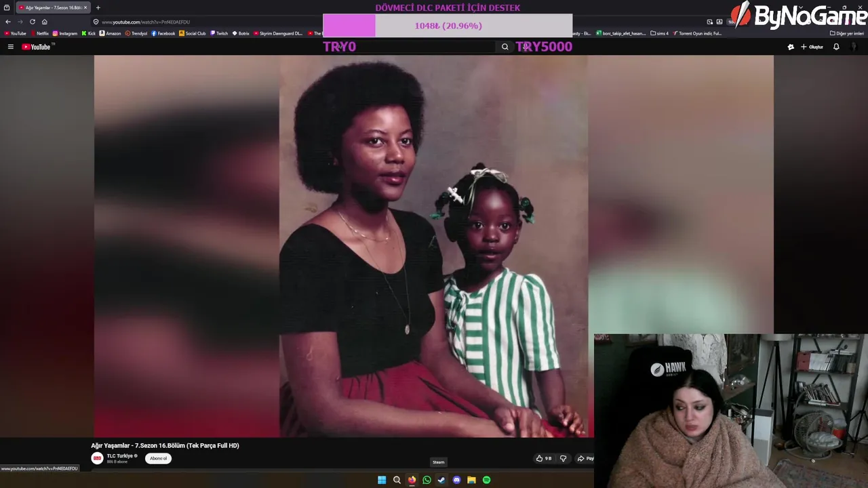Image resolution: width=868 pixels, height=488 pixels.
Task: Open the browser home page icon
Action: click(x=45, y=22)
